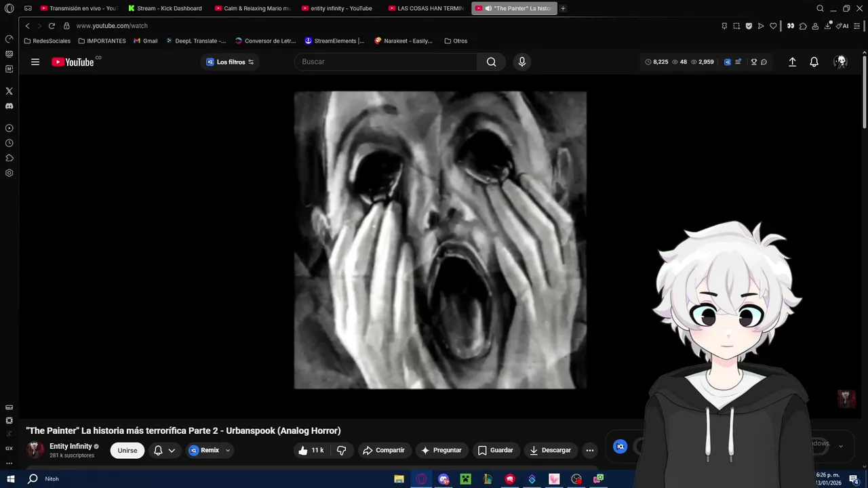Click the Compartir share button

pyautogui.click(x=384, y=450)
